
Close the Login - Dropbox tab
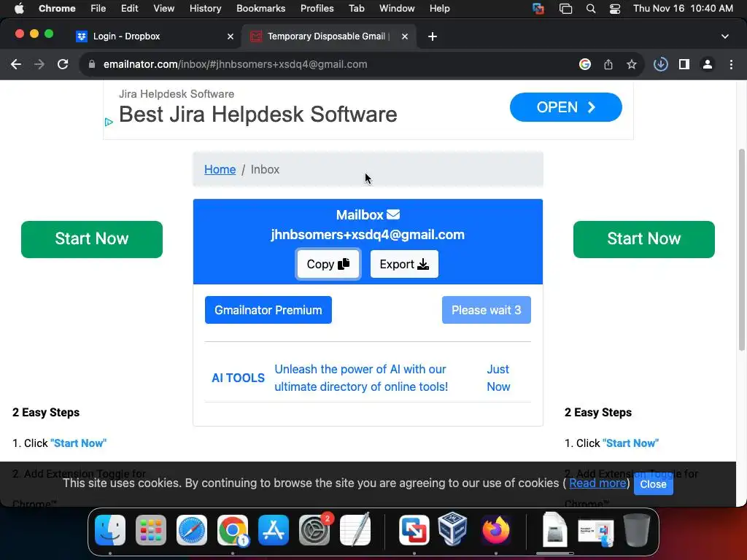[x=231, y=36]
